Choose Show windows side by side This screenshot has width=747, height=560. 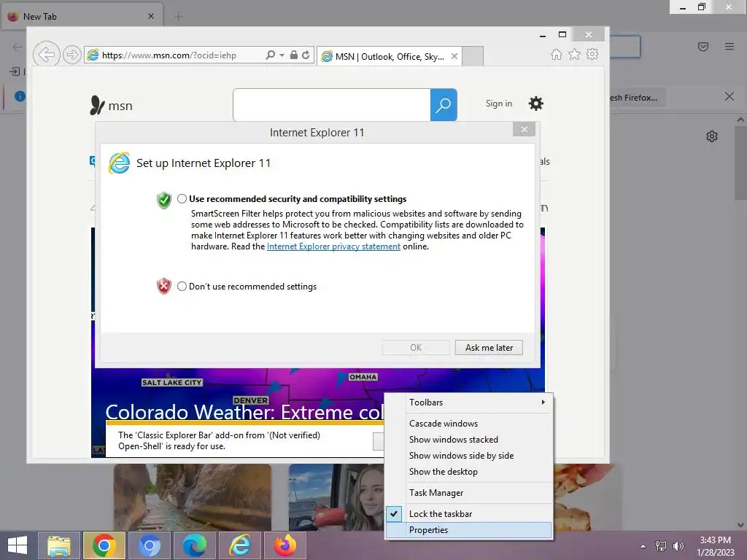point(469,456)
